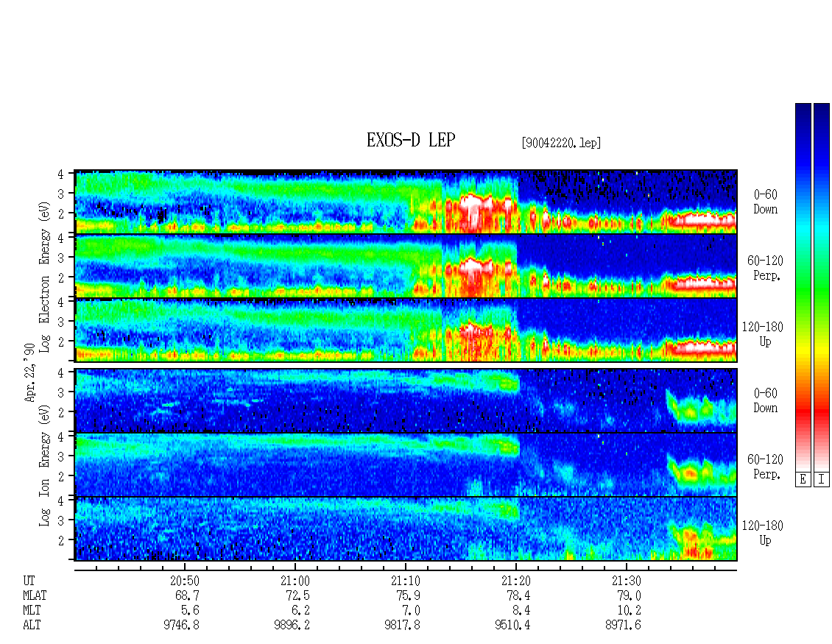The height and width of the screenshot is (644, 832).
Task: Select MLT value 6.2
Action: [x=301, y=611]
